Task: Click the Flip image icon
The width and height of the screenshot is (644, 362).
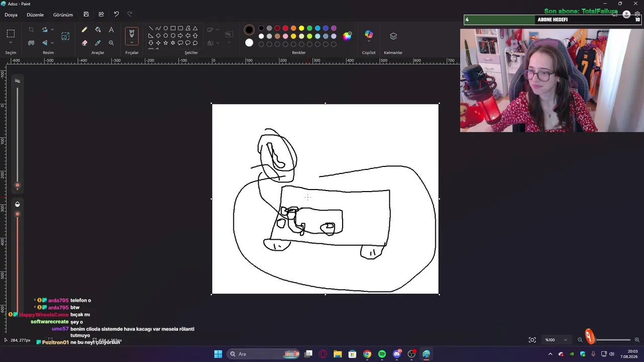Action: tap(45, 43)
